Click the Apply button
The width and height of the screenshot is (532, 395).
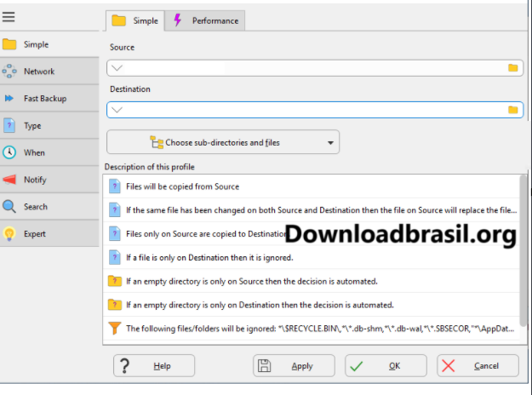[x=294, y=366]
